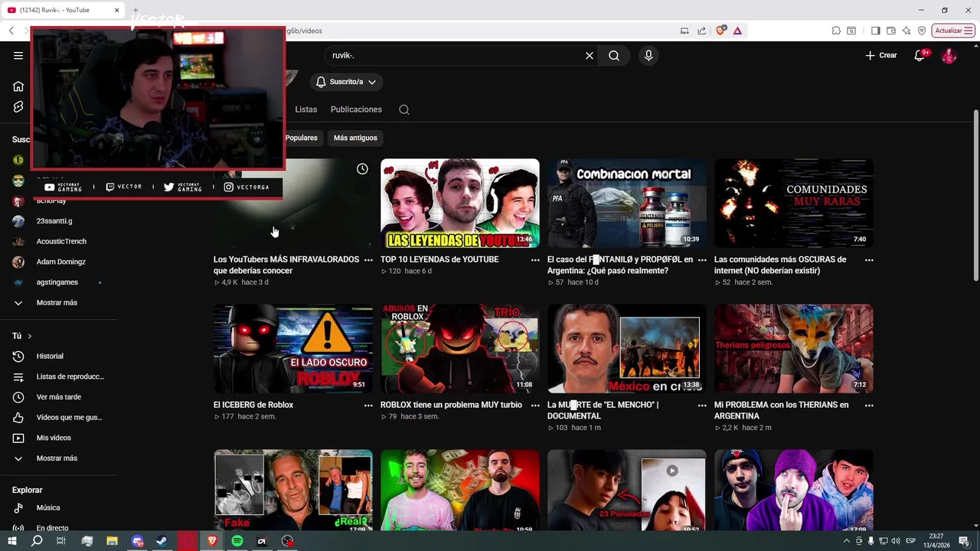Sort videos by Más antiguos chip

355,138
